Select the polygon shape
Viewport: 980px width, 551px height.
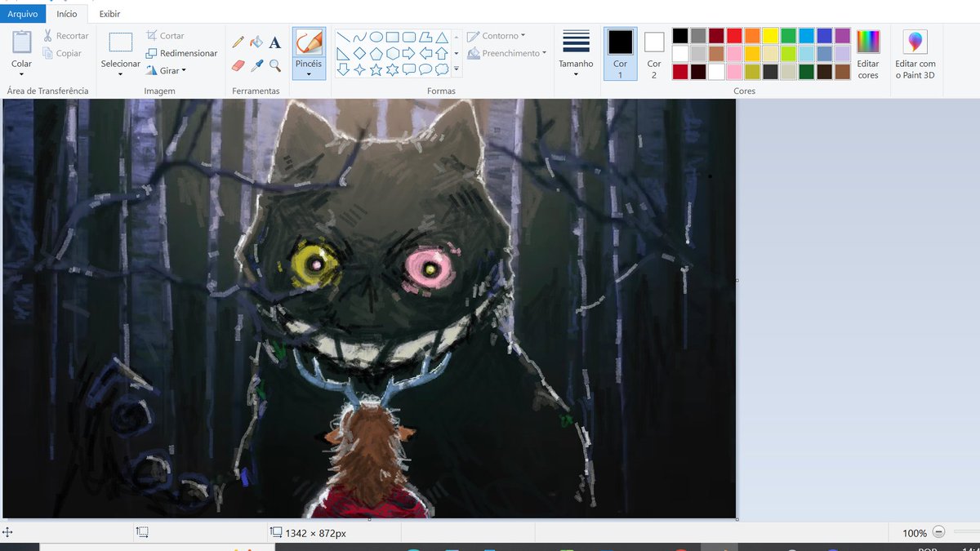click(425, 37)
